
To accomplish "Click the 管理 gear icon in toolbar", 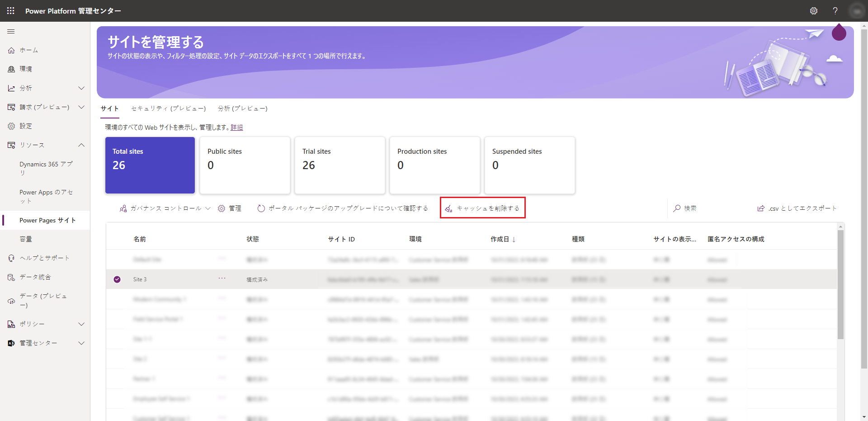I will click(x=222, y=208).
